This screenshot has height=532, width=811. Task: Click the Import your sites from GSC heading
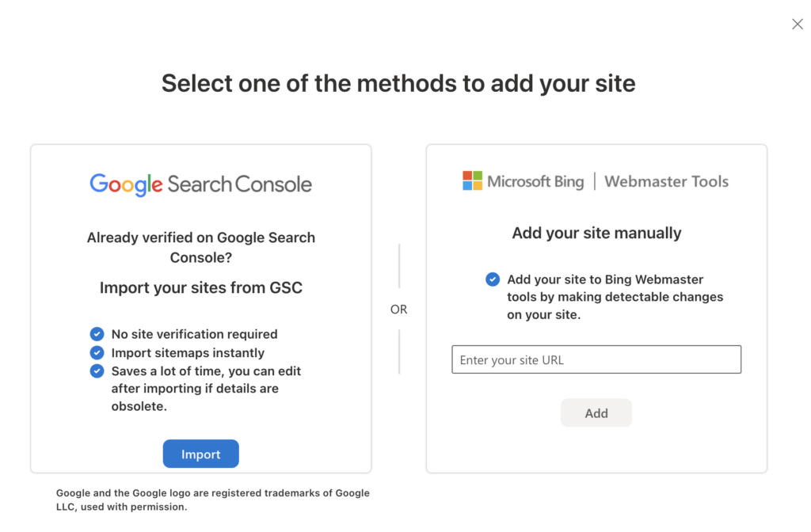click(x=200, y=287)
